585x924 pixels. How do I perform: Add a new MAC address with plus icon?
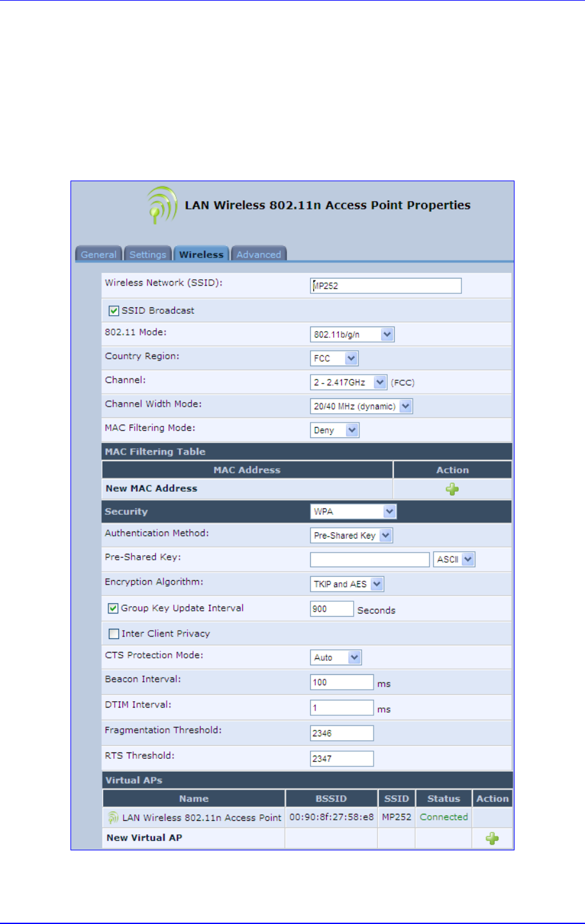click(x=452, y=489)
